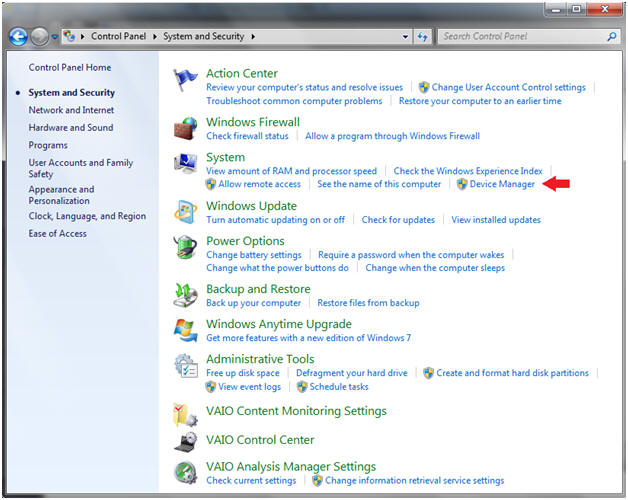Select Clock, Language, and Region category
Viewport: 628px width, 500px height.
tap(87, 216)
